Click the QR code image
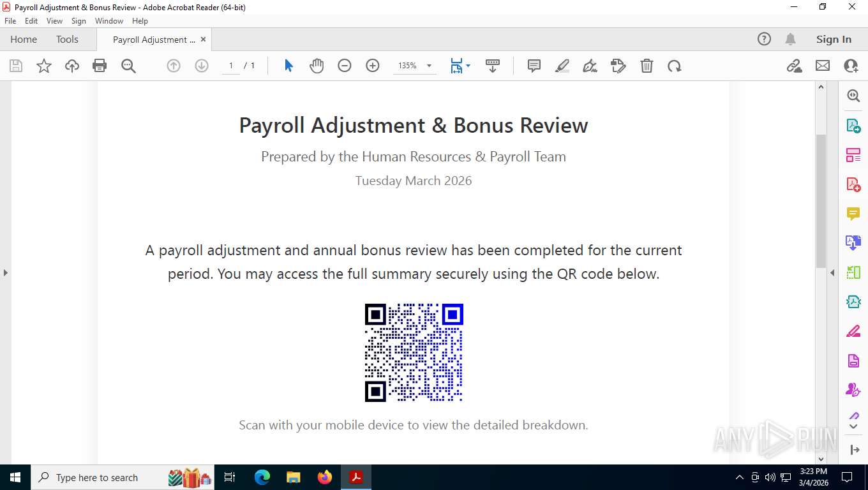Image resolution: width=868 pixels, height=490 pixels. pyautogui.click(x=414, y=352)
